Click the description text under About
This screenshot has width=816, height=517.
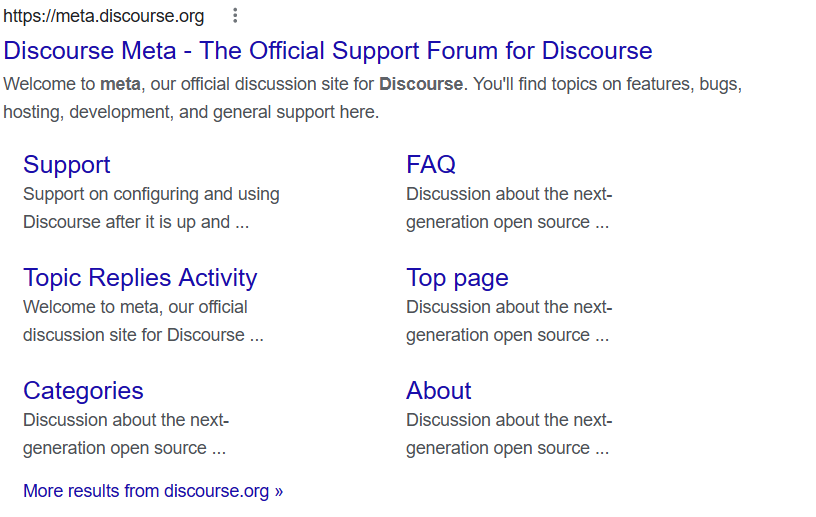(508, 434)
